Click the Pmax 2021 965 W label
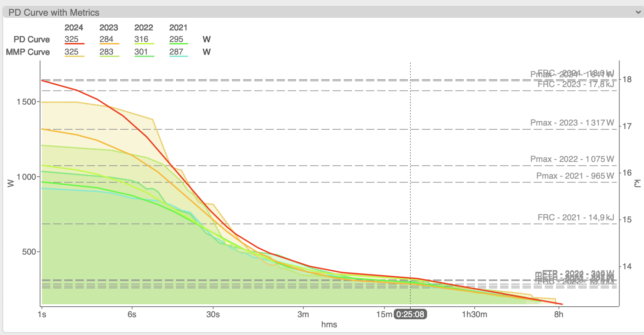This screenshot has height=335, width=644. pos(575,176)
